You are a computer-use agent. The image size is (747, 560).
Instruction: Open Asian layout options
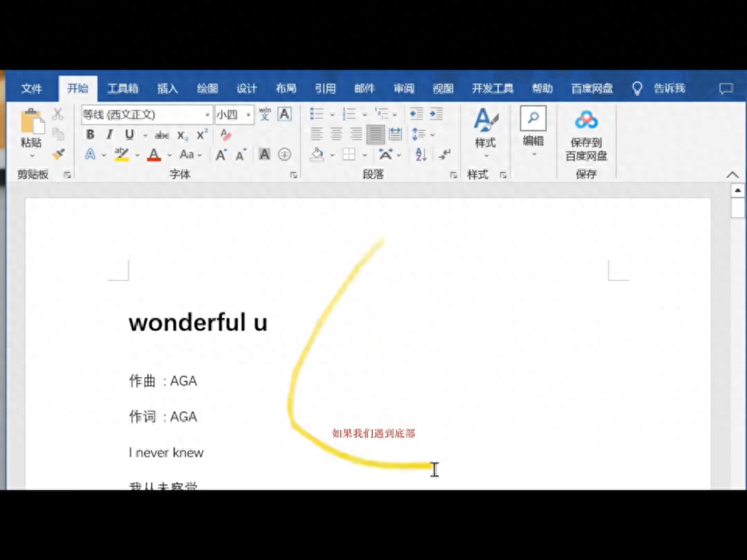(x=385, y=154)
